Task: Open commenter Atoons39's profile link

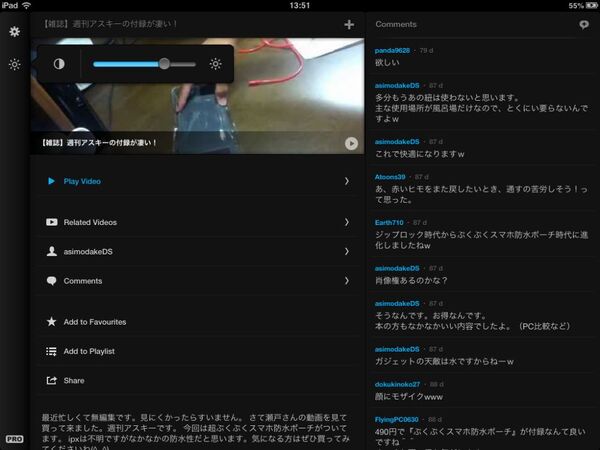Action: coord(390,177)
